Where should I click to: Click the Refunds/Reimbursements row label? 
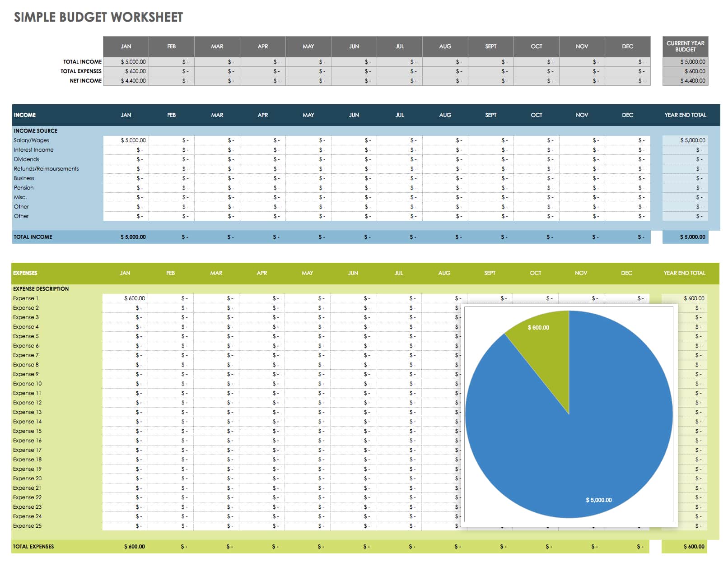click(x=46, y=169)
